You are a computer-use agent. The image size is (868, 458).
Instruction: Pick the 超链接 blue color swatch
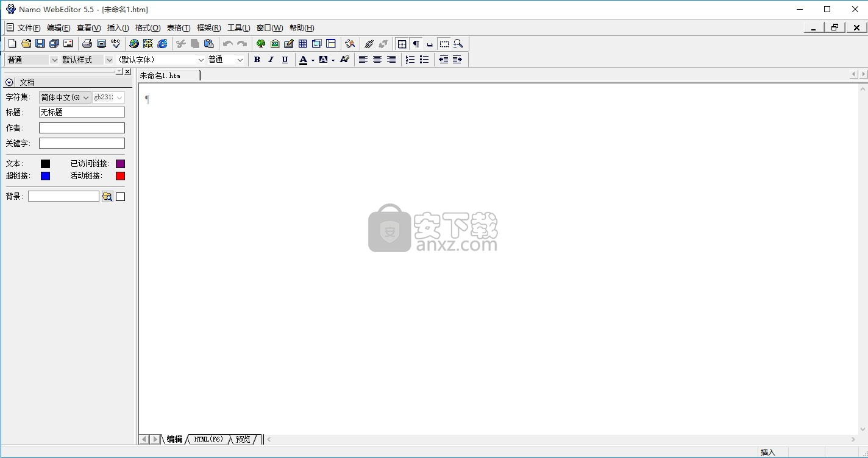pyautogui.click(x=45, y=176)
